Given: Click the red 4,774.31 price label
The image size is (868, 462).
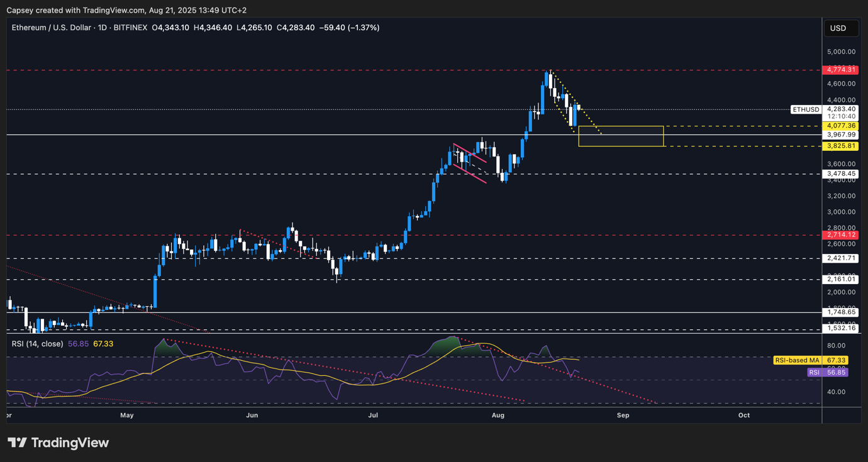Looking at the screenshot, I should [841, 70].
